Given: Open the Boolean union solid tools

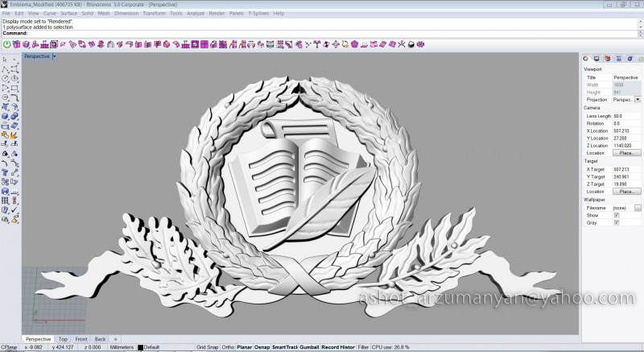Looking at the screenshot, I should pos(14,116).
